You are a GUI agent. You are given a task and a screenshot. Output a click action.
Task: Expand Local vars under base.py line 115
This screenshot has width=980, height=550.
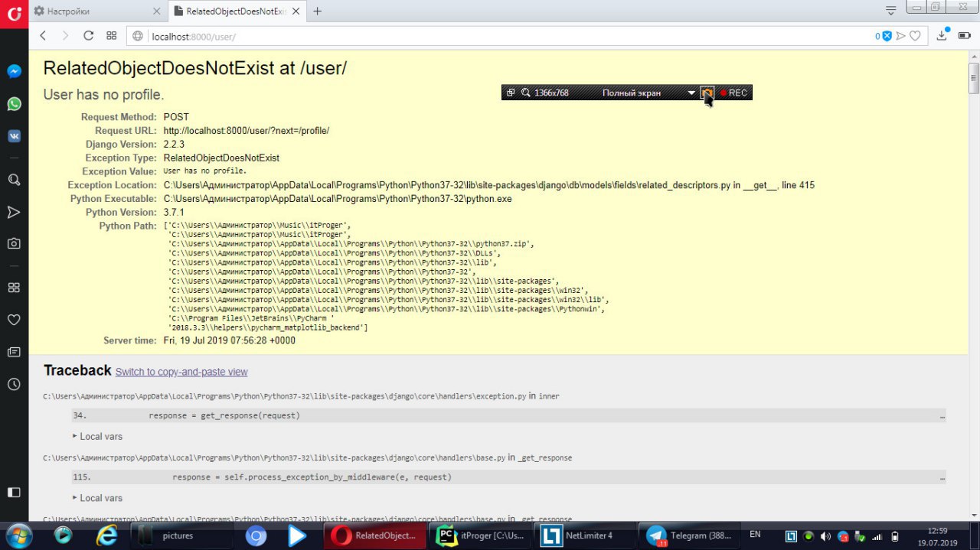pyautogui.click(x=97, y=498)
